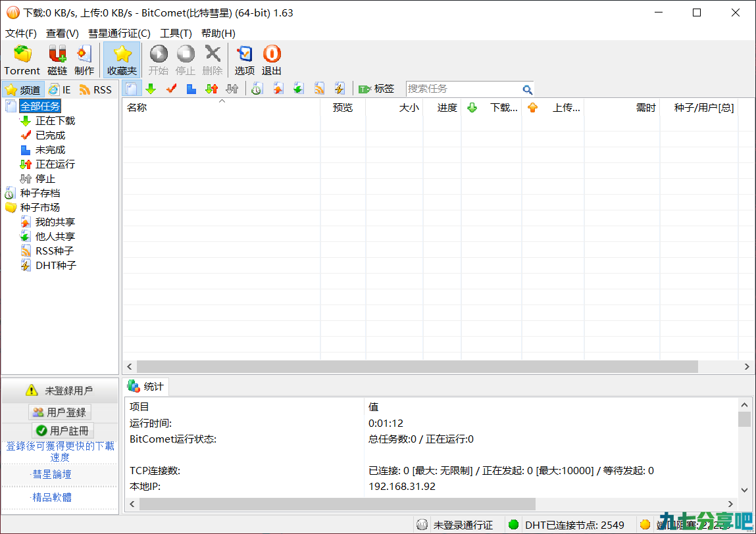The width and height of the screenshot is (756, 534).
Task: Open the 选项 options dialog
Action: pyautogui.click(x=245, y=60)
